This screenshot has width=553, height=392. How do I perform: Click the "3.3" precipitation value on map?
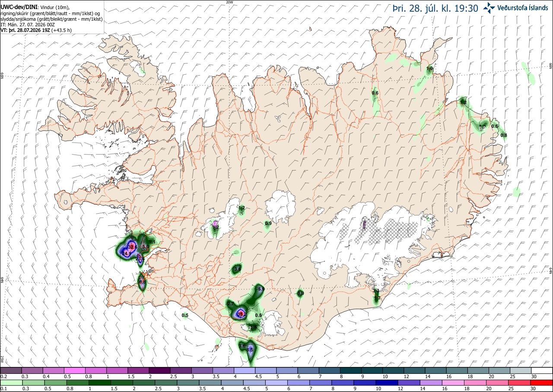pos(376,291)
